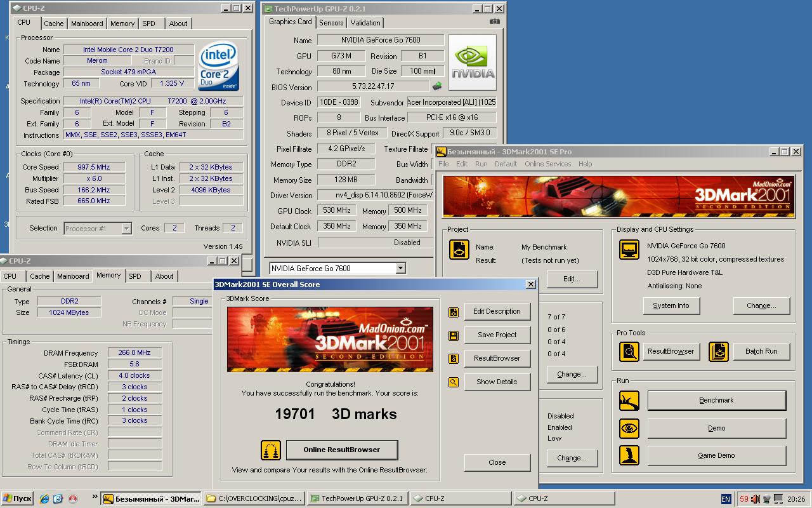
Task: Click the Show Details button
Action: click(497, 382)
